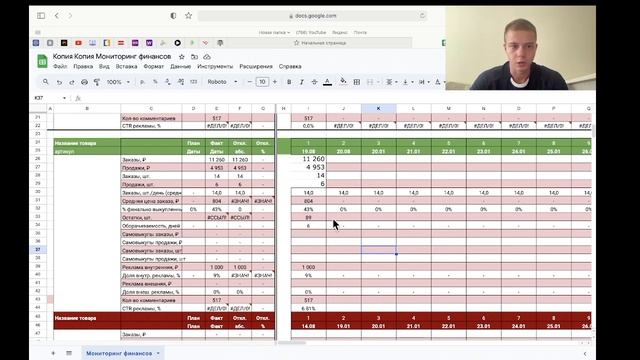Increase font size with plus button
Screen dimensions: 640x360
[x=275, y=82]
